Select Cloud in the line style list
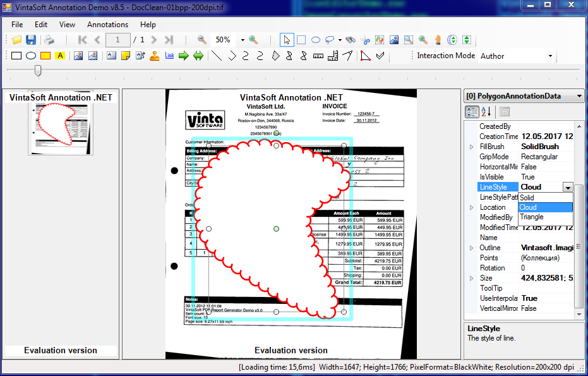The height and width of the screenshot is (376, 588). (546, 207)
